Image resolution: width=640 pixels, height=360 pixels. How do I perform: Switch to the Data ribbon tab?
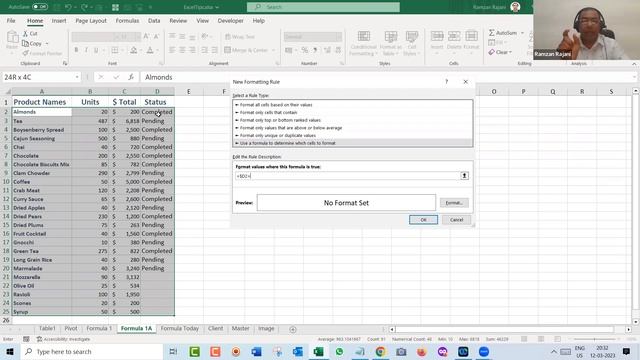(x=154, y=20)
